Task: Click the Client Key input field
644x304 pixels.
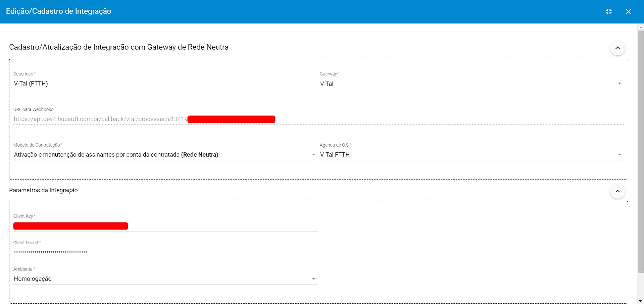Action: click(165, 226)
